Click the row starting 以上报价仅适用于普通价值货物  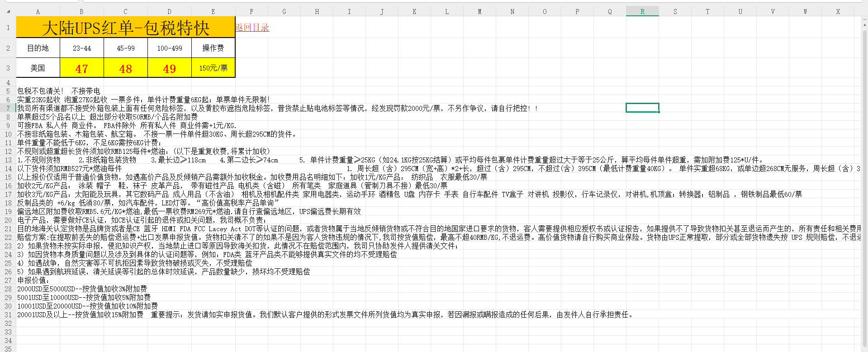point(252,177)
